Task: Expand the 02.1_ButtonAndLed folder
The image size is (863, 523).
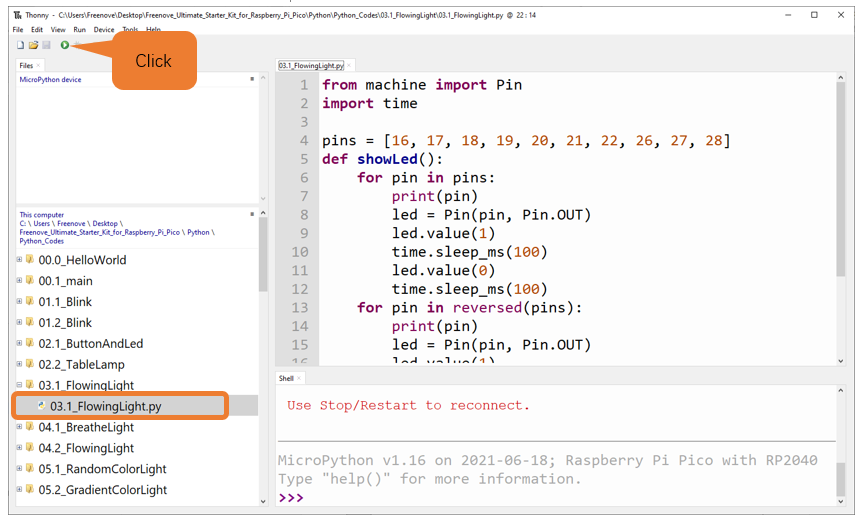Action: (x=19, y=343)
